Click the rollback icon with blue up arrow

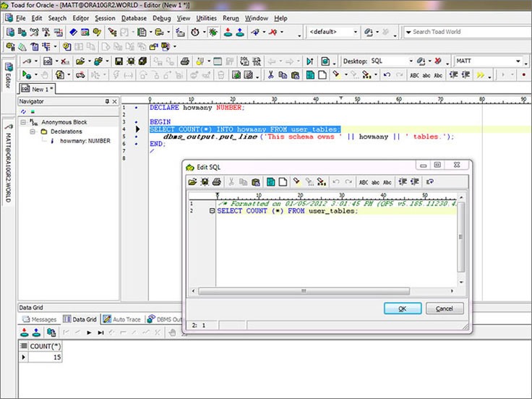240,33
